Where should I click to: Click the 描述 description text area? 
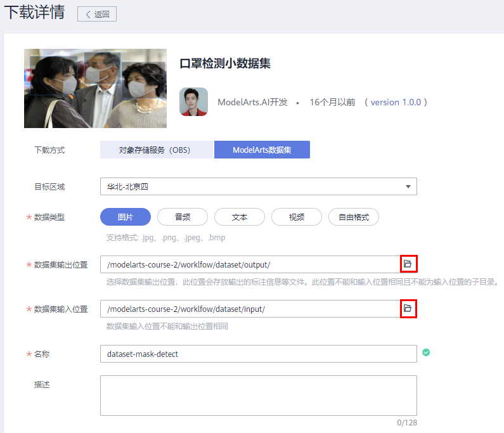point(258,395)
